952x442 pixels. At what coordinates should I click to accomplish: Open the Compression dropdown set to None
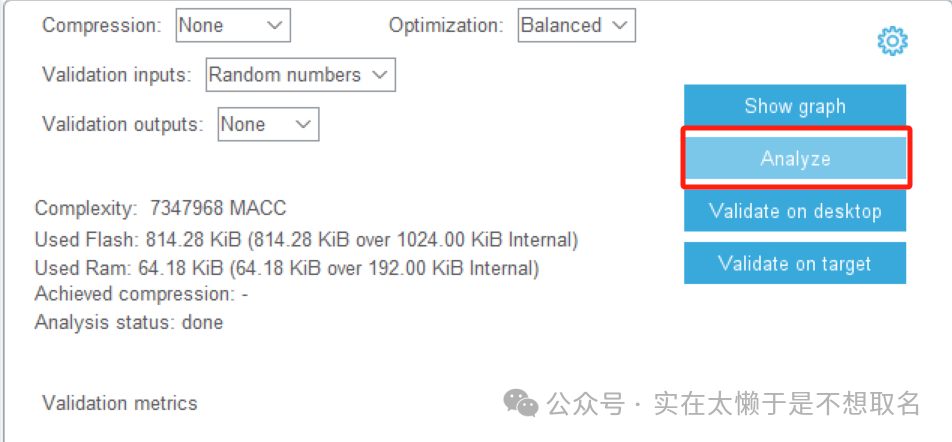[x=233, y=26]
